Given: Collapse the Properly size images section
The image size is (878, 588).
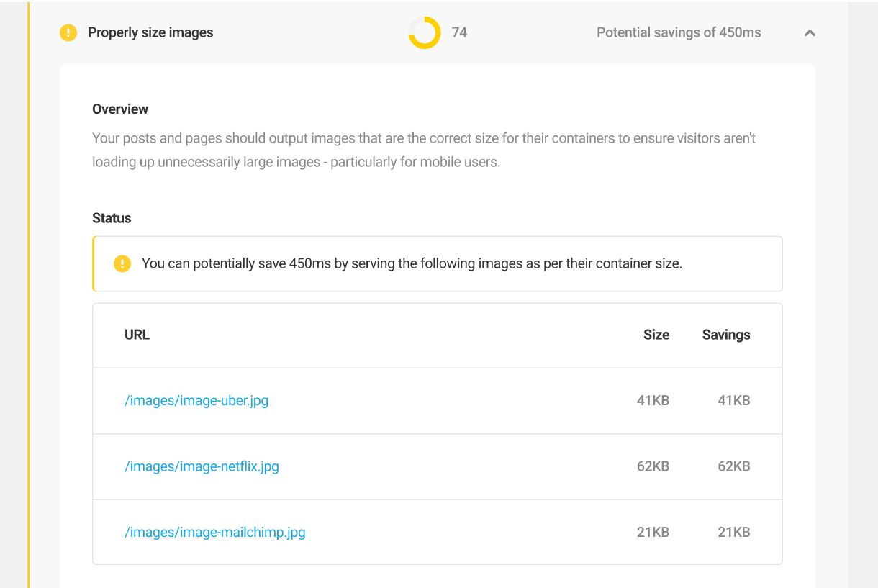Looking at the screenshot, I should pos(810,33).
